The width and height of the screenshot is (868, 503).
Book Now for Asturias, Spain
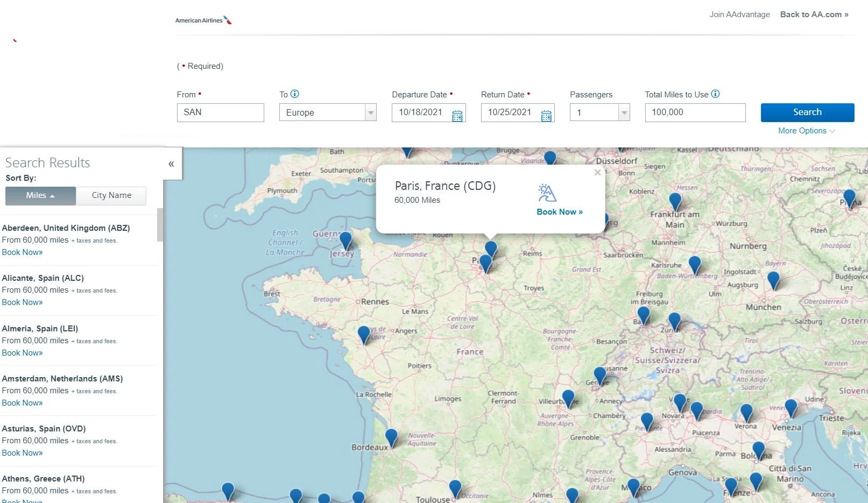[22, 453]
